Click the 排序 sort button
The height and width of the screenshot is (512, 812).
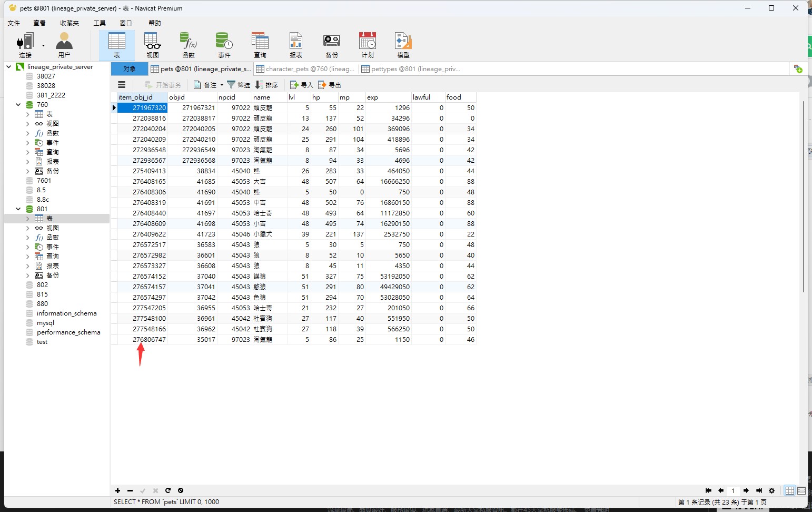[266, 85]
